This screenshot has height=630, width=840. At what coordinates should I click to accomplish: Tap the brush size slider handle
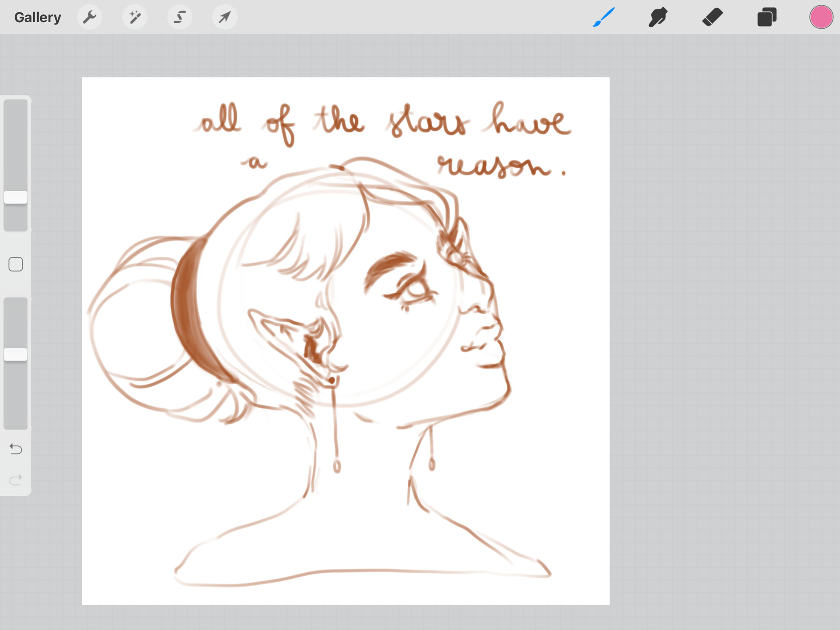[16, 197]
